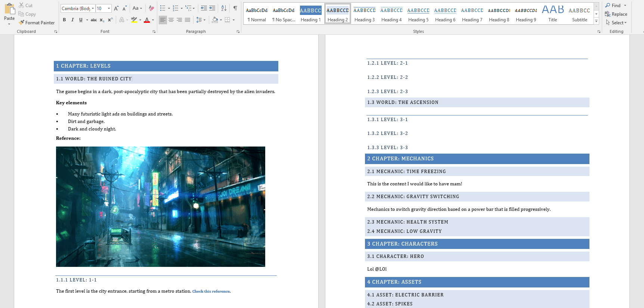The width and height of the screenshot is (644, 308).
Task: Click the Bullets list icon
Action: (x=162, y=8)
